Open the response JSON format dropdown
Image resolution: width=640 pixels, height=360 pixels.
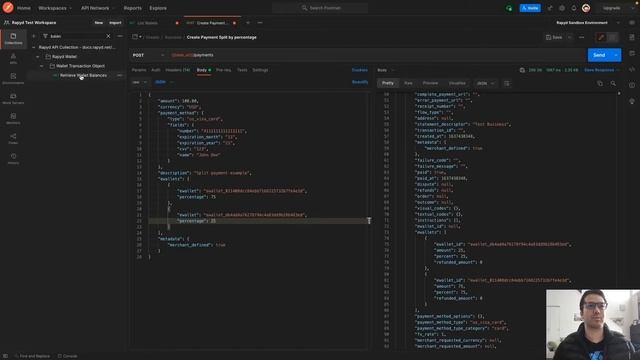point(486,83)
